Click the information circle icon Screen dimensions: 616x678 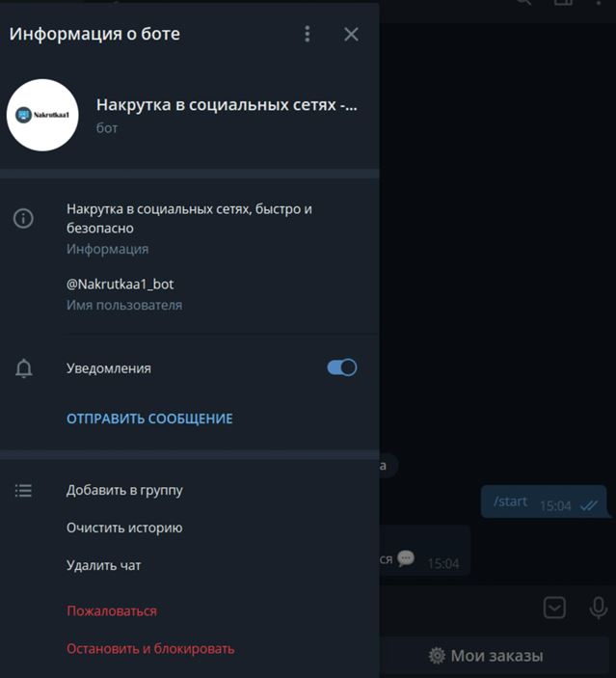coord(23,218)
